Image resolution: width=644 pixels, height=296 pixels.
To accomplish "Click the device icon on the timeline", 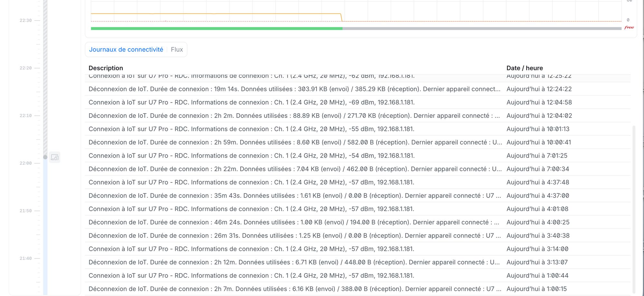I will click(x=55, y=157).
